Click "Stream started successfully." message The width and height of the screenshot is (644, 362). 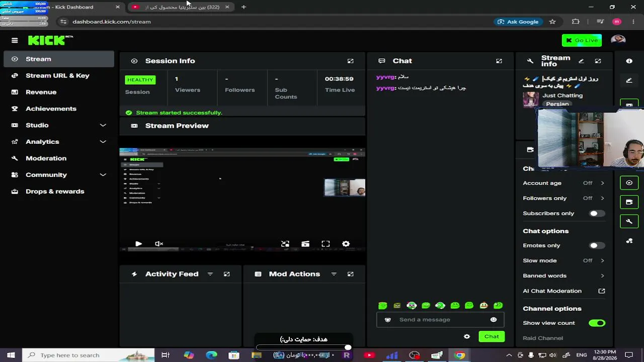tap(179, 113)
